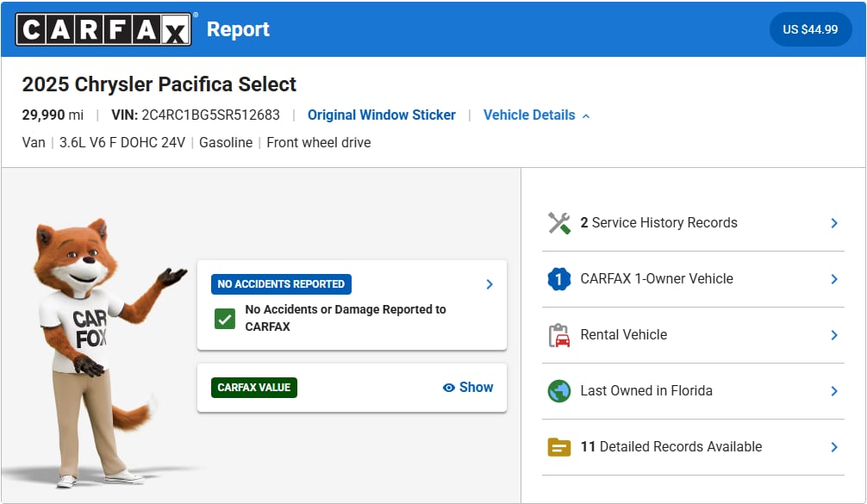Select the Rental Vehicle label
Screen dimensions: 867x504
click(623, 335)
